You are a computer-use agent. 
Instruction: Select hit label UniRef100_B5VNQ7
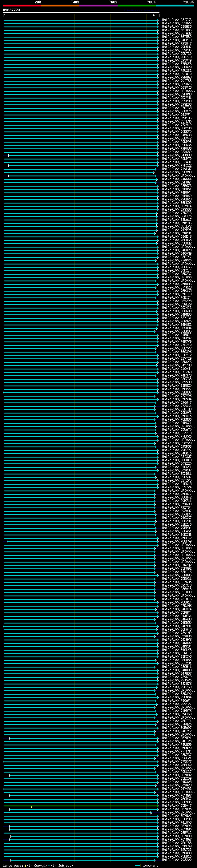pyautogui.click(x=177, y=815)
